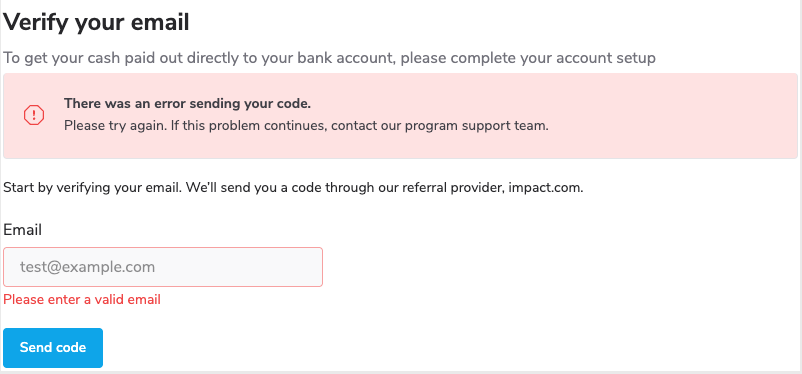The height and width of the screenshot is (374, 802).
Task: Click the 'Please enter a valid email' warning
Action: [82, 299]
